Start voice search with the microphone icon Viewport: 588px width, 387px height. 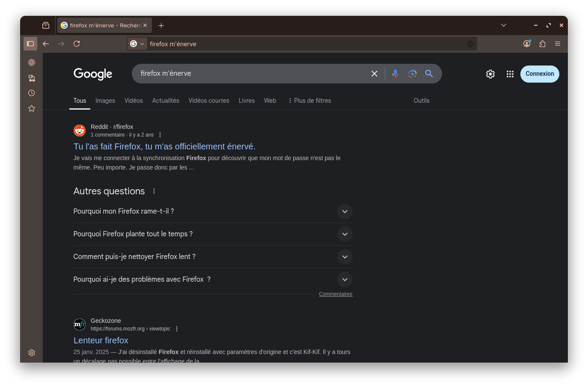pos(395,74)
